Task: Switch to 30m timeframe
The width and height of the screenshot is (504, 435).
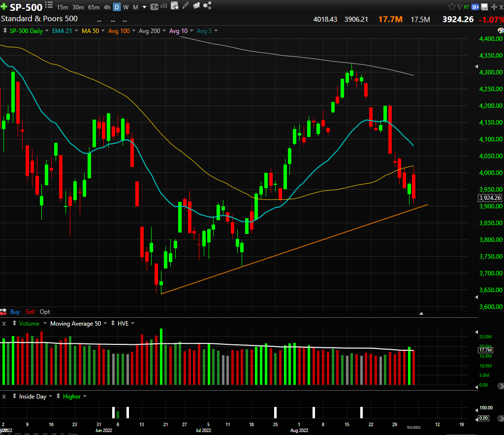Action: tap(78, 7)
